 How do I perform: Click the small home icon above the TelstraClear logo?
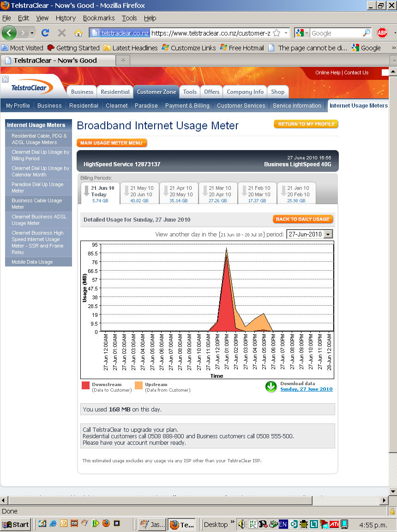pos(5,79)
